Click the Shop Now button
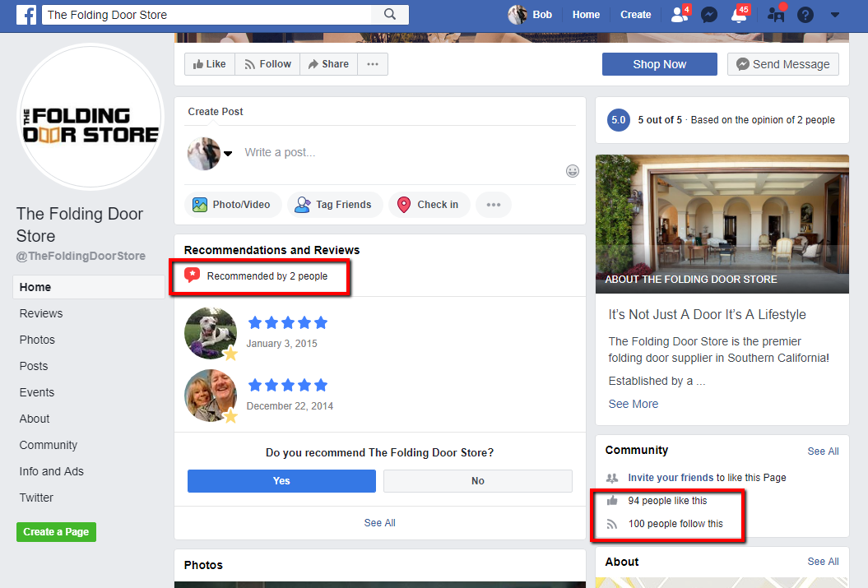 click(x=659, y=64)
